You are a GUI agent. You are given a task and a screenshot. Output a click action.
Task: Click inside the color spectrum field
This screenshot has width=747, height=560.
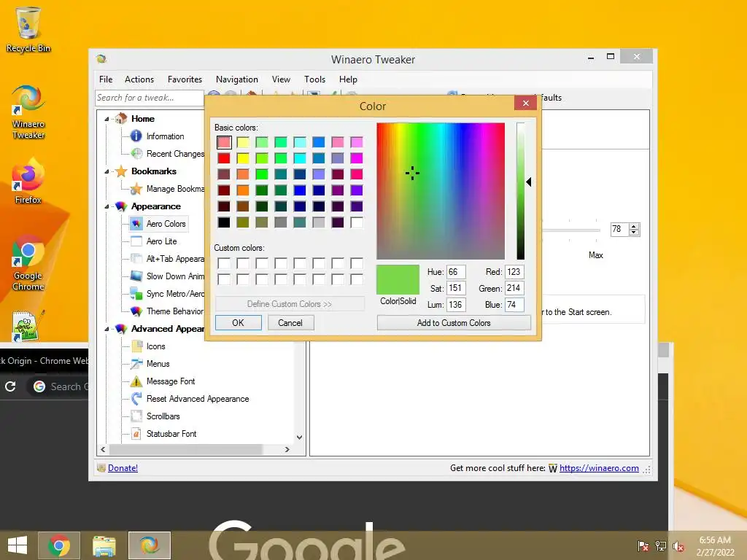coord(441,191)
